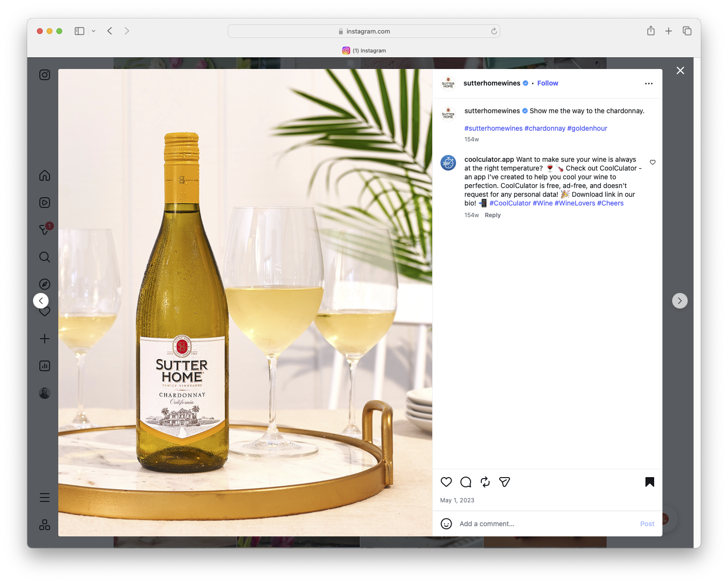The image size is (728, 584).
Task: Repost using the repost arrows icon
Action: (485, 482)
